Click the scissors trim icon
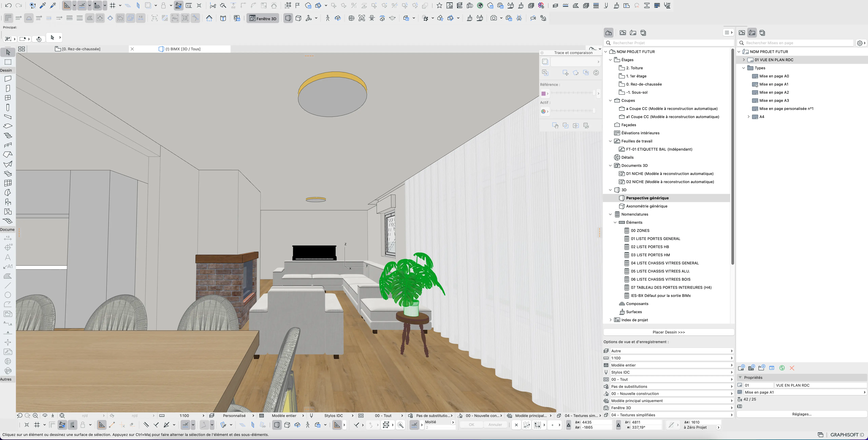This screenshot has width=868, height=440. point(213,5)
